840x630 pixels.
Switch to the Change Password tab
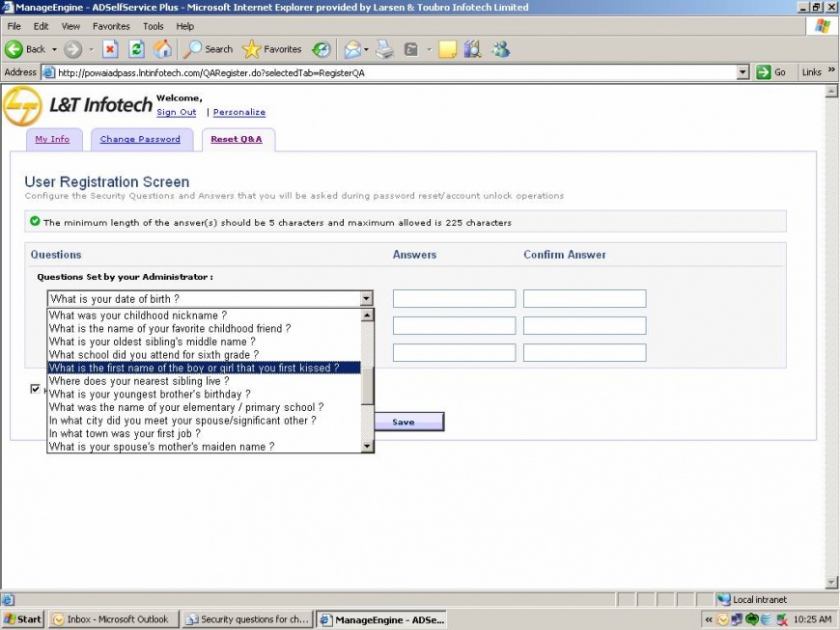point(140,139)
